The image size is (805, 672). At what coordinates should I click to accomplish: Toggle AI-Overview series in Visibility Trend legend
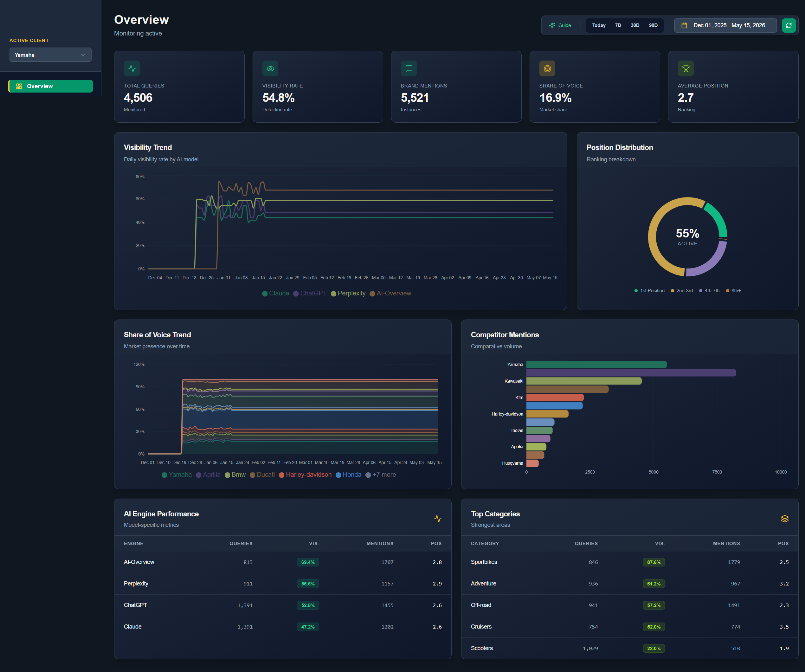coord(390,293)
